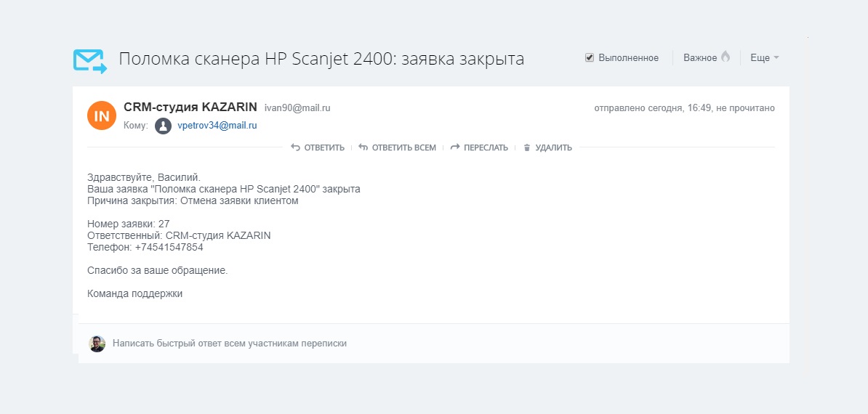Choose Ответить всем to reply to all

point(398,147)
